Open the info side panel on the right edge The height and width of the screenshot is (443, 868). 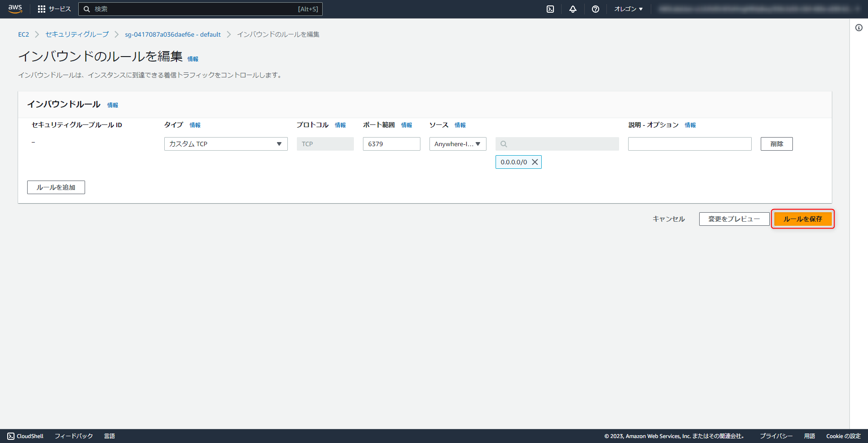pyautogui.click(x=858, y=27)
